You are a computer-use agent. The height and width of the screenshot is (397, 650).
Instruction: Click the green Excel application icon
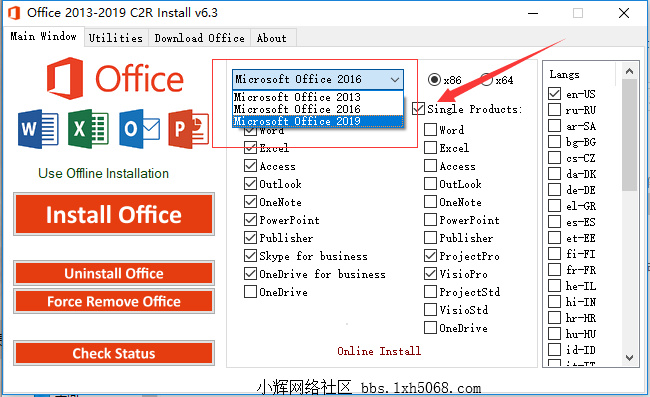88,129
